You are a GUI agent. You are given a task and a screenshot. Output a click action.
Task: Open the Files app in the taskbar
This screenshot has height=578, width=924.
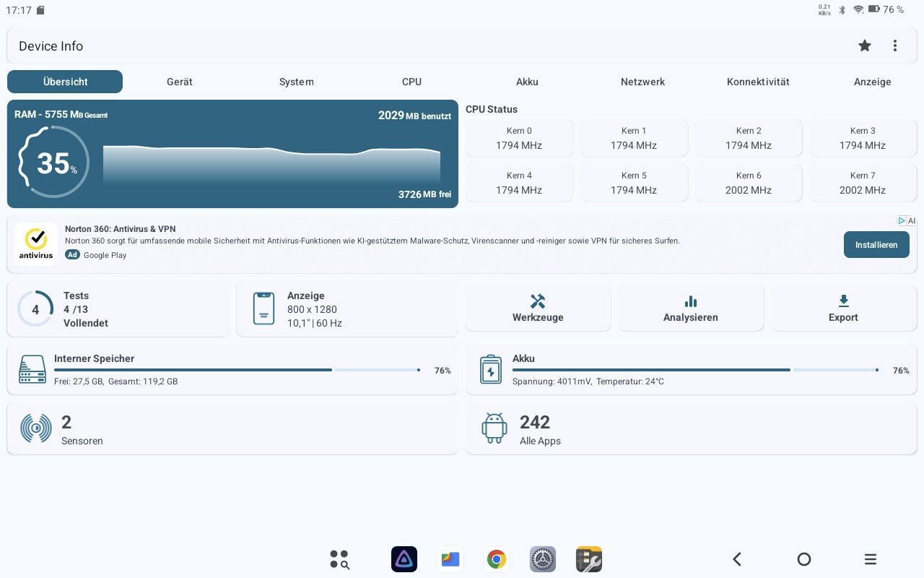tap(450, 559)
